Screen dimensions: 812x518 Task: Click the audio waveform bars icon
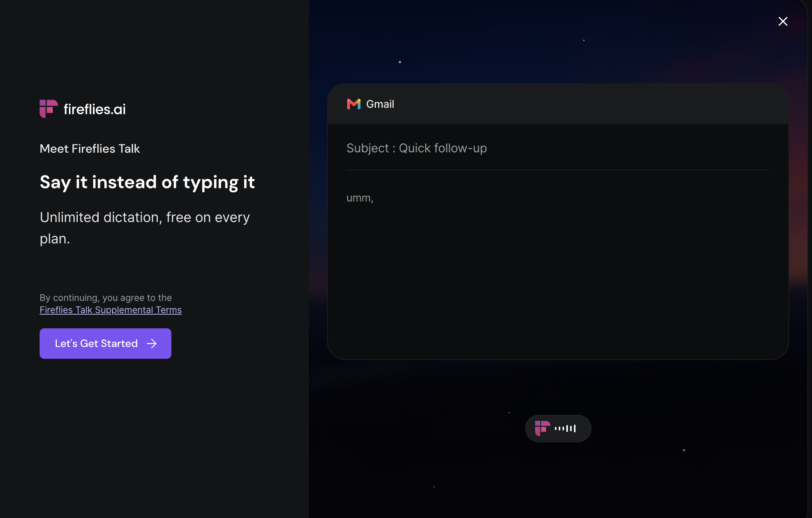click(565, 428)
